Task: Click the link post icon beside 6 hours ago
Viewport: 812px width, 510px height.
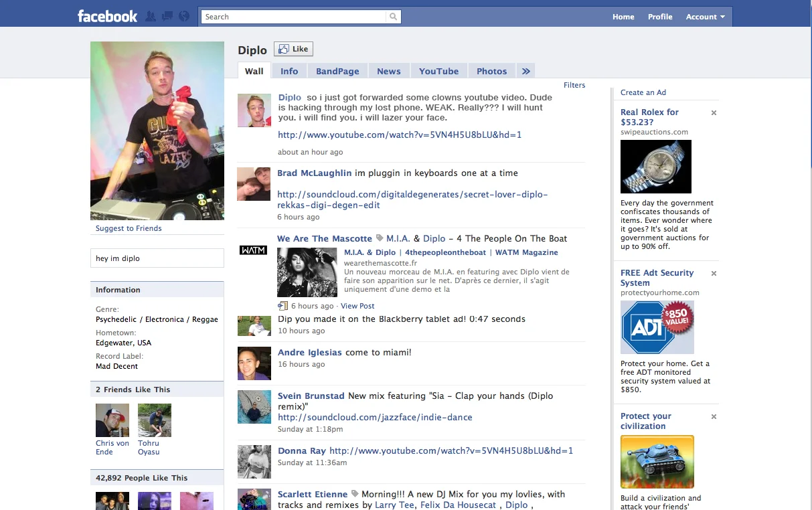Action: (282, 306)
